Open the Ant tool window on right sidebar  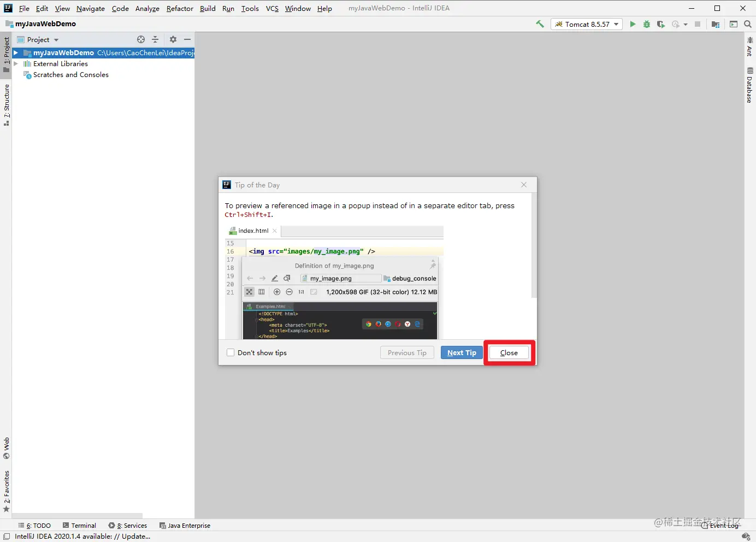point(749,47)
